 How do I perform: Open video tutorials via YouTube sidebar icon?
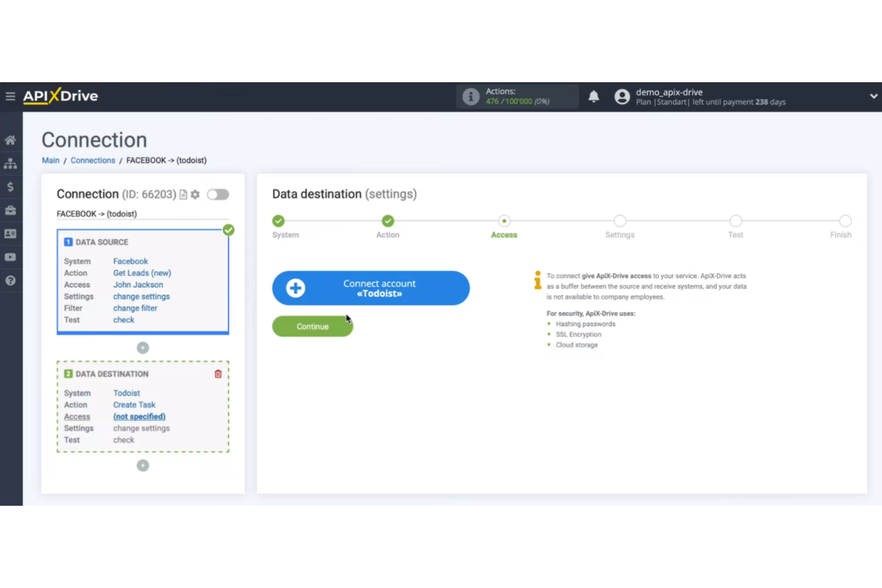10,257
